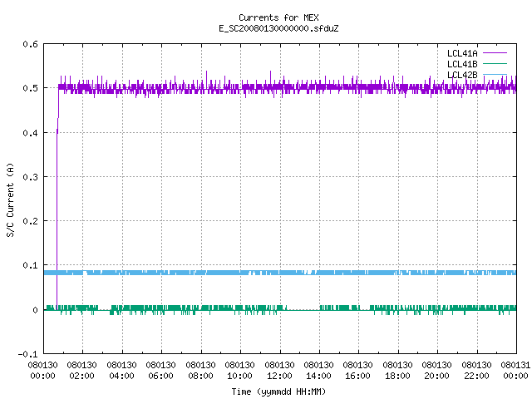Click the y-axis tick value 0.4
This screenshot has height=399, width=532.
click(30, 133)
